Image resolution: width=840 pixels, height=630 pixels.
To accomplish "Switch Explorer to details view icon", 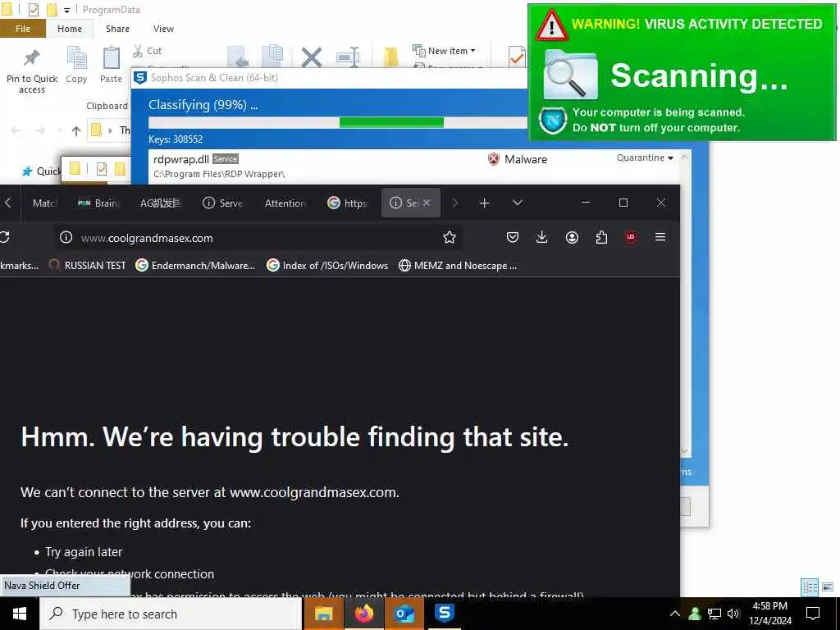I will pos(810,587).
